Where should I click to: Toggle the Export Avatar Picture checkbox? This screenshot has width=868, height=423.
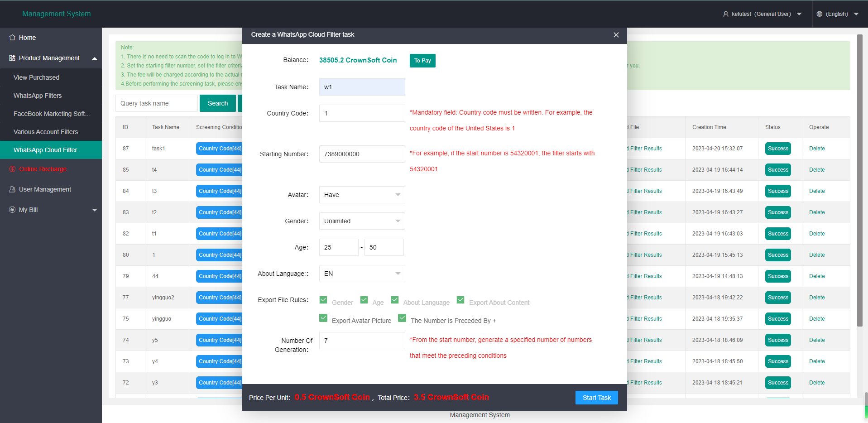click(323, 318)
